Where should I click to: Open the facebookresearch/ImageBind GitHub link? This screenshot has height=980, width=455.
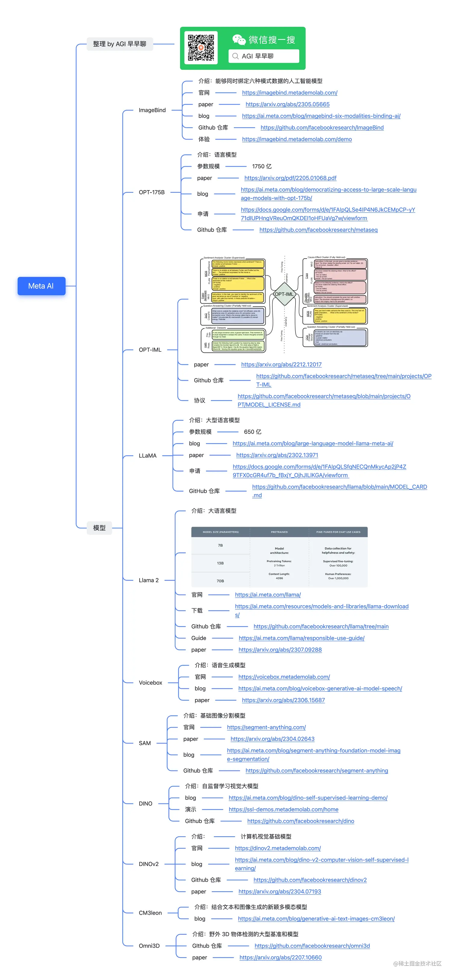pyautogui.click(x=322, y=128)
